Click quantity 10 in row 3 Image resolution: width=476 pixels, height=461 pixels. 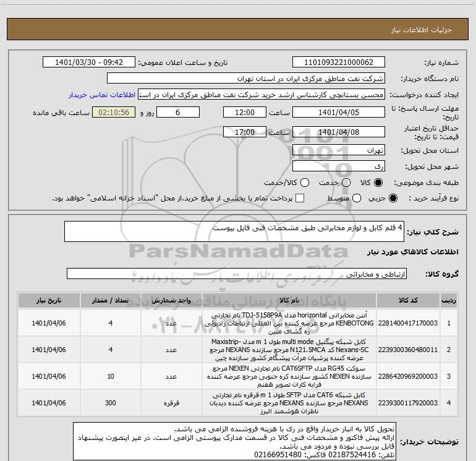click(111, 376)
